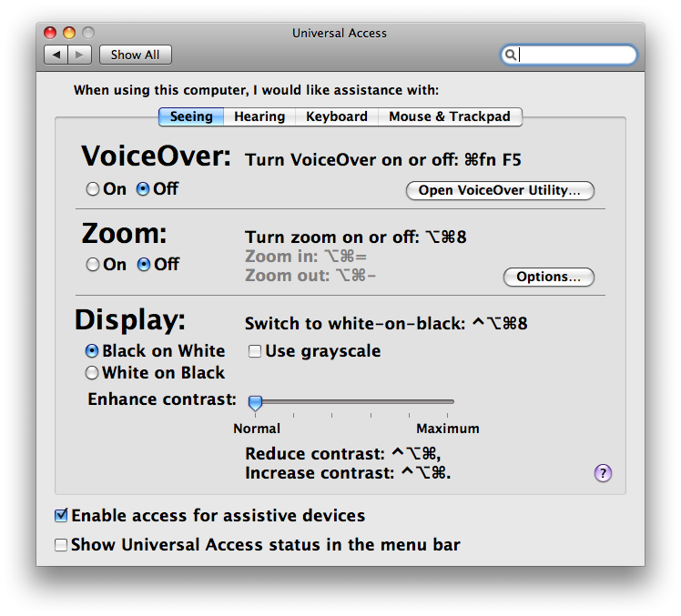Screen dimensions: 681x616
Task: Click the 'Maximum' contrast label
Action: click(x=448, y=429)
